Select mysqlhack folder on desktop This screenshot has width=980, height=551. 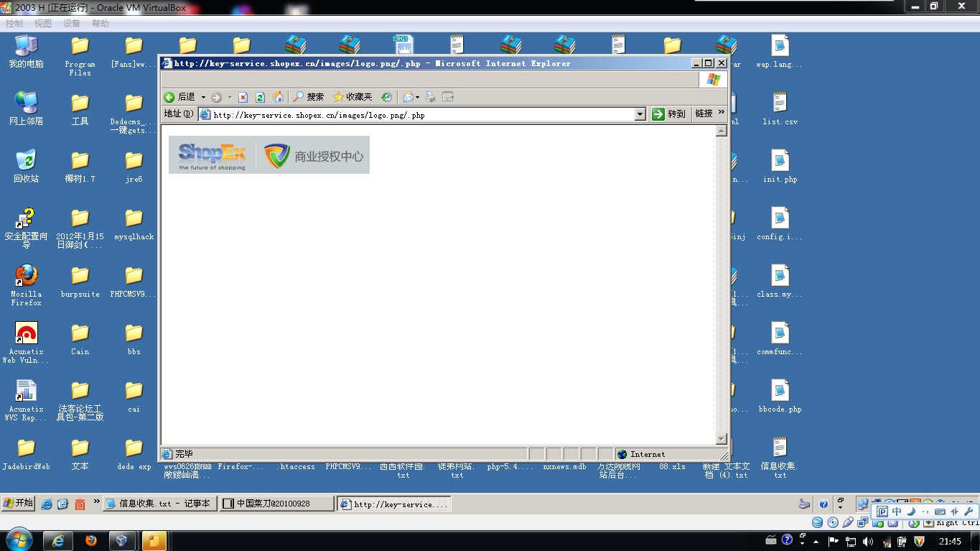(x=134, y=225)
